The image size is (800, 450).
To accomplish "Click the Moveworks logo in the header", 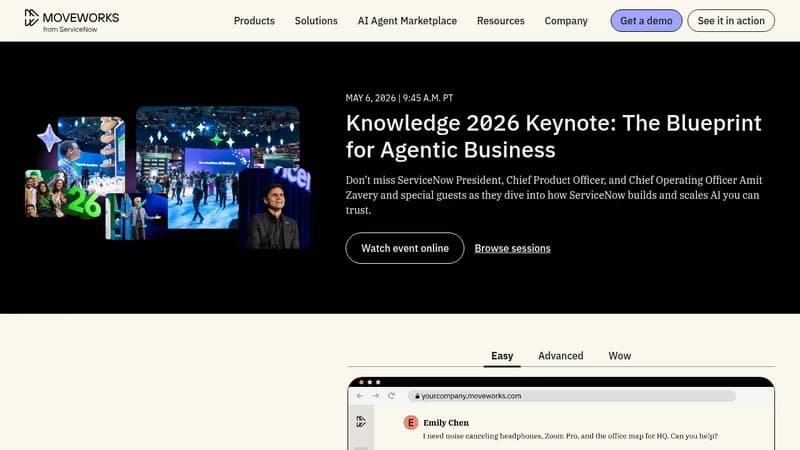I will click(x=71, y=20).
